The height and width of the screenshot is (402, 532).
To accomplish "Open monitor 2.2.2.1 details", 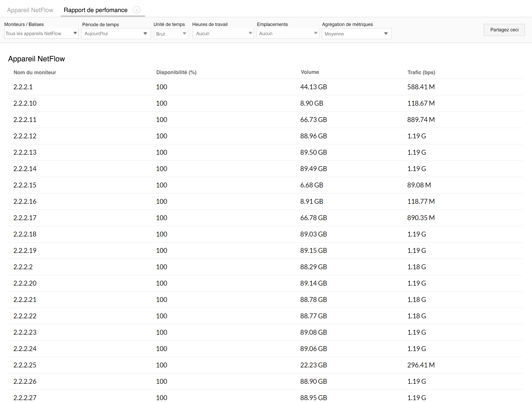I will coord(23,87).
